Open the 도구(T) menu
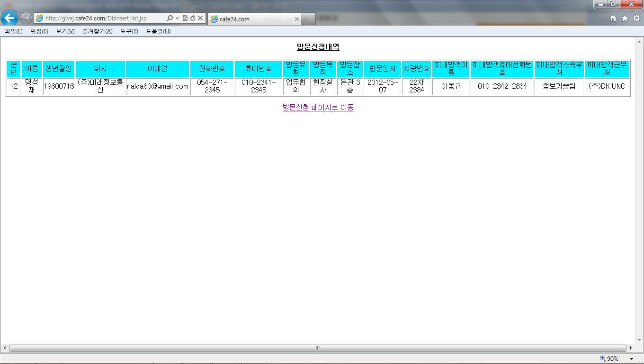This screenshot has width=644, height=364. pyautogui.click(x=129, y=31)
